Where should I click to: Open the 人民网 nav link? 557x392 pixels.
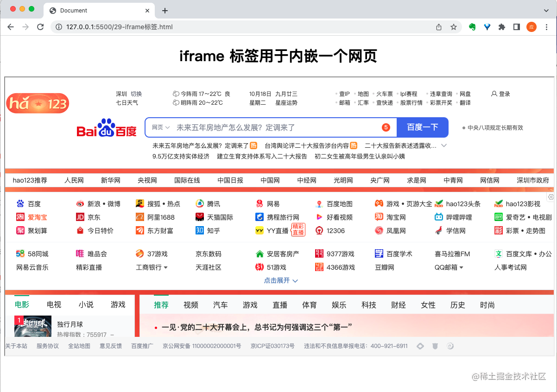point(74,180)
